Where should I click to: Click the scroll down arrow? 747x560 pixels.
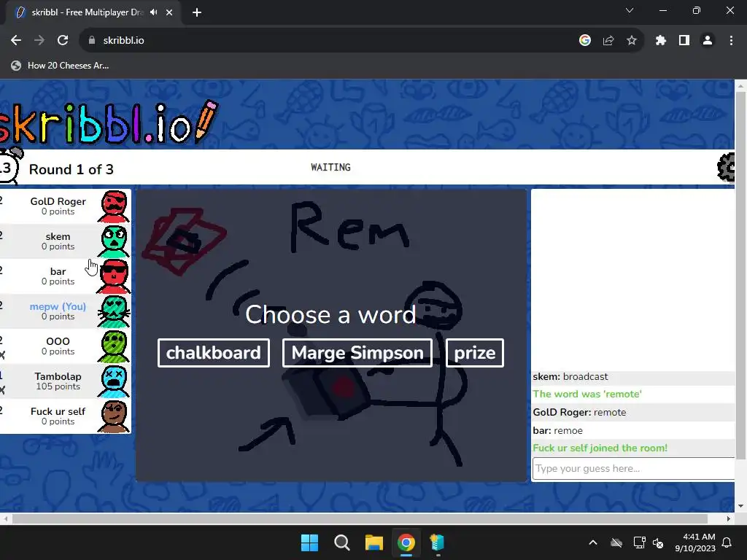(740, 506)
